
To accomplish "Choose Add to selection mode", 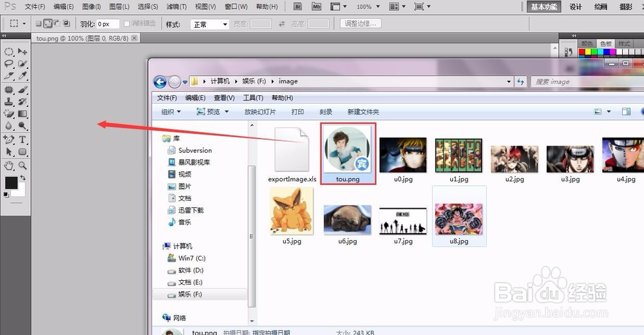I will tap(48, 23).
